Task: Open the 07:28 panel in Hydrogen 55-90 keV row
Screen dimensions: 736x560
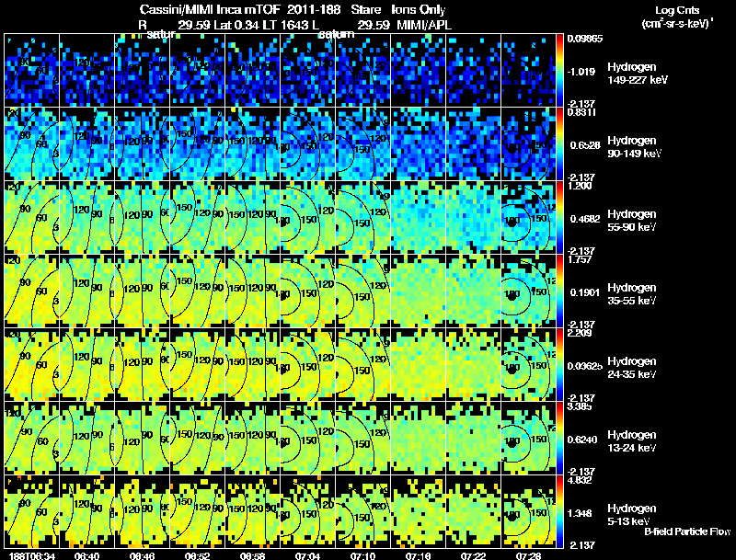Action: tap(528, 217)
